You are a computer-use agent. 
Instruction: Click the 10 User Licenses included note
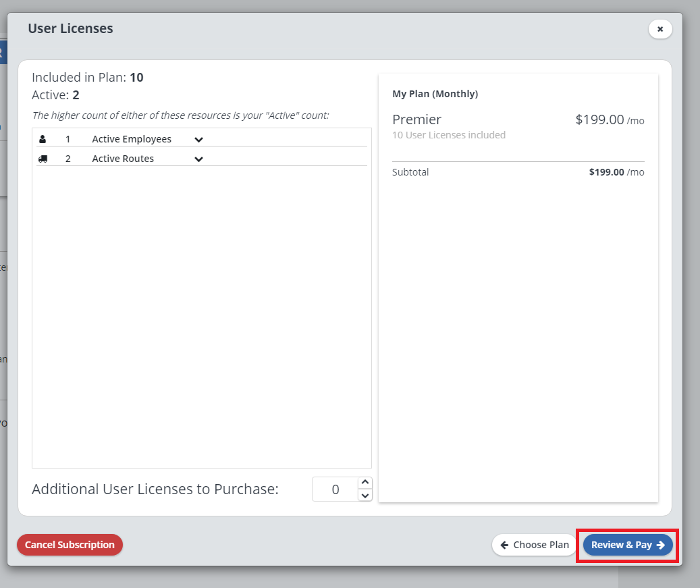click(x=449, y=135)
